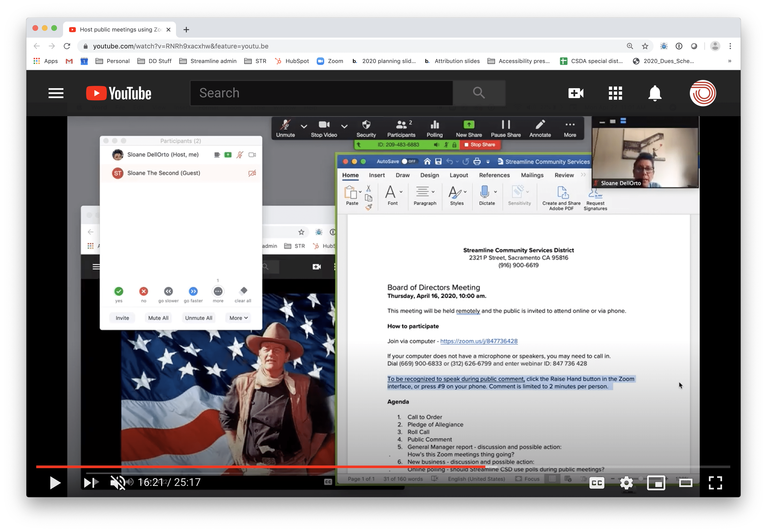The image size is (767, 532).
Task: Open the YouTube guide hamburger menu
Action: tap(56, 93)
